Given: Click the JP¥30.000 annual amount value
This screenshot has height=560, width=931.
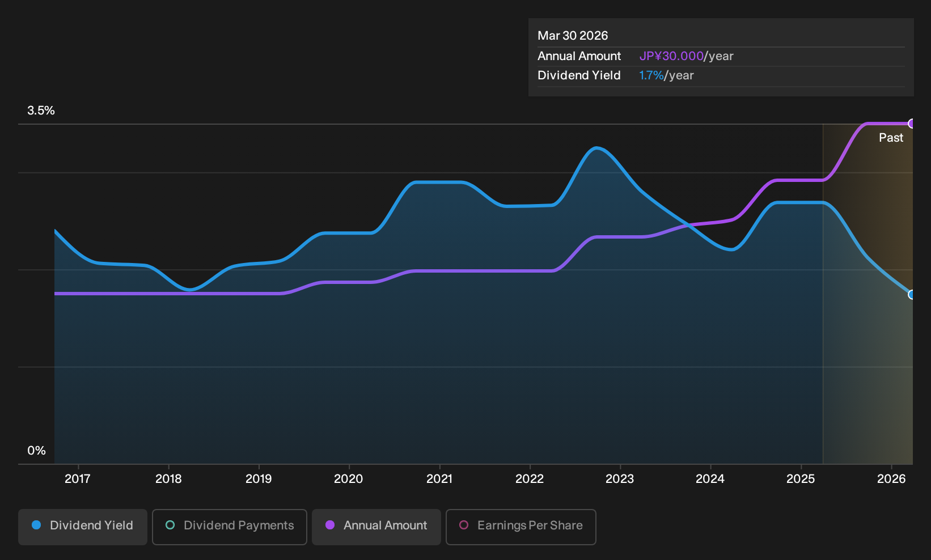Looking at the screenshot, I should tap(671, 56).
